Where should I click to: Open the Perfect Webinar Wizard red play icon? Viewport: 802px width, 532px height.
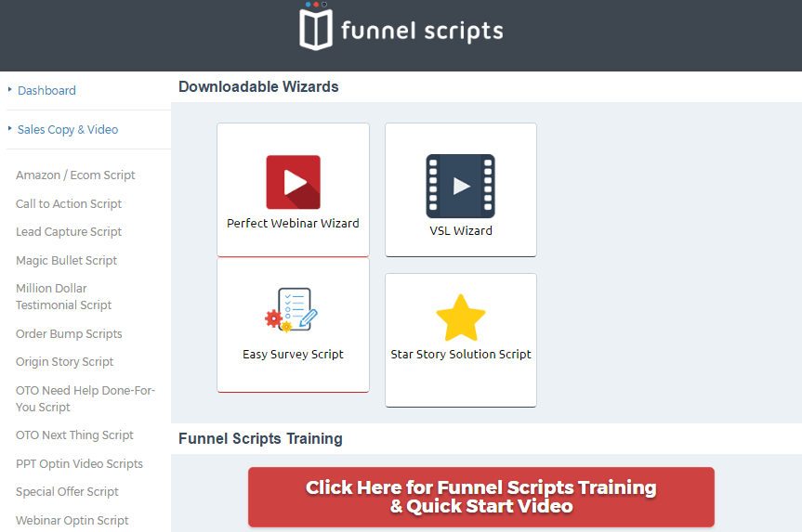pyautogui.click(x=293, y=183)
